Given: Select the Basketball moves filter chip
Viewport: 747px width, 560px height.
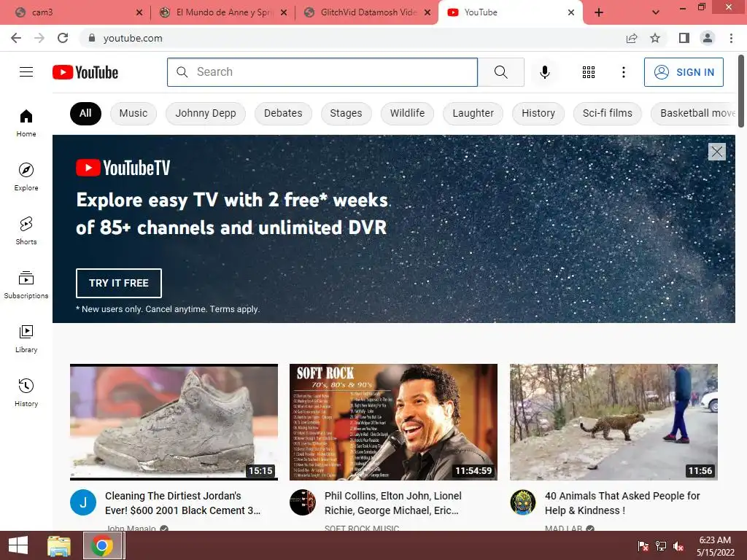Looking at the screenshot, I should click(694, 113).
